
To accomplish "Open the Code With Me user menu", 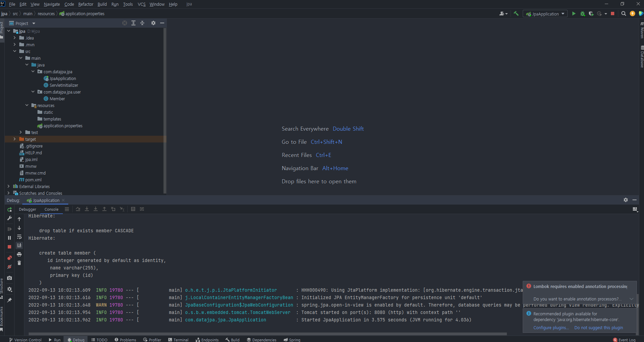I will [503, 14].
